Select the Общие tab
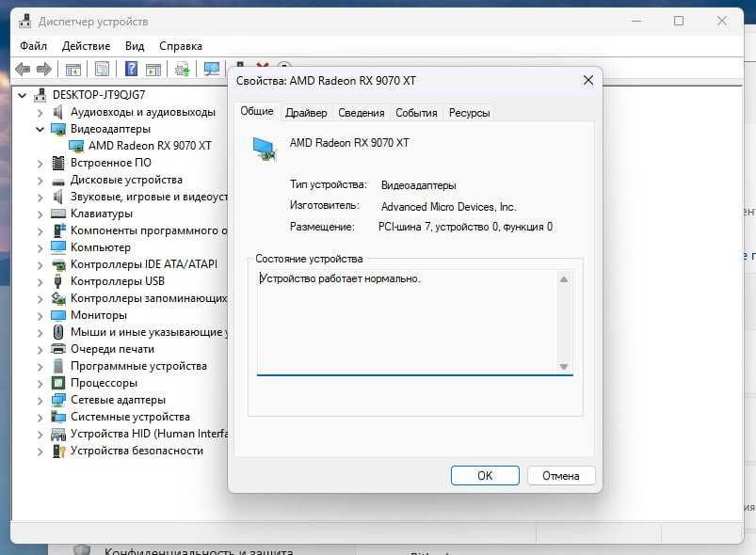 (257, 111)
